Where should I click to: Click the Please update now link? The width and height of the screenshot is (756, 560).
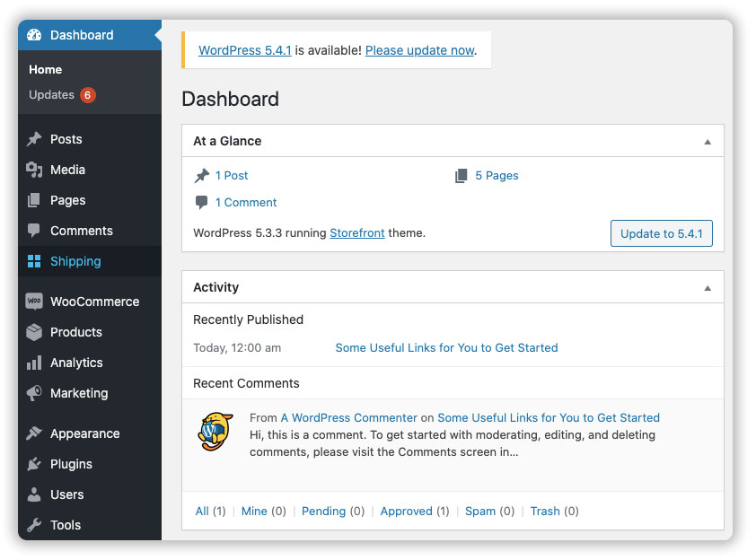pos(420,50)
